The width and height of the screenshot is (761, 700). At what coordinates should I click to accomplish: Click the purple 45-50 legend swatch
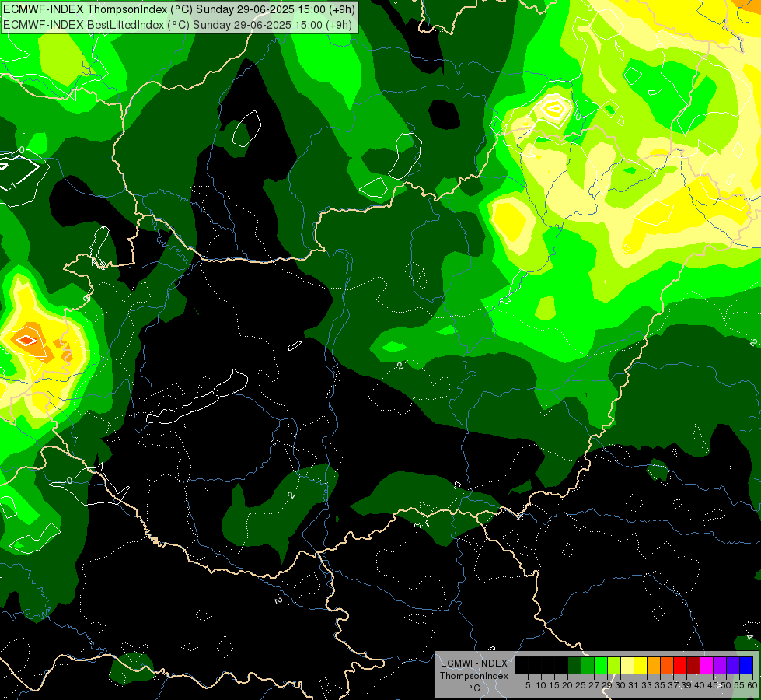coord(720,665)
